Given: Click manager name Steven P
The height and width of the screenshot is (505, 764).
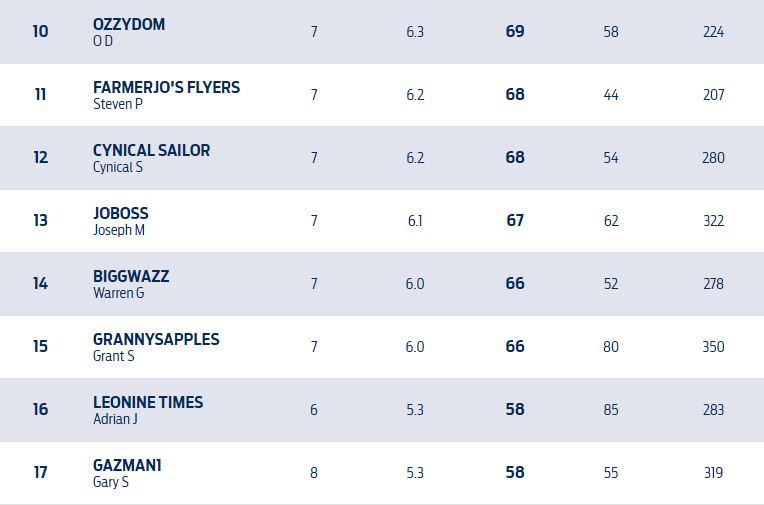Looking at the screenshot, I should click(118, 104).
